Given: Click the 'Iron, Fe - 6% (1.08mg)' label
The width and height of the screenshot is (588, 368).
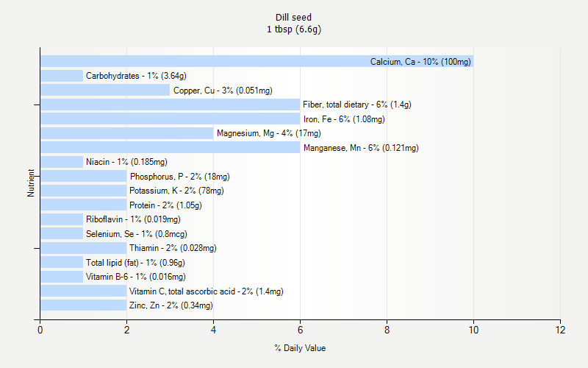Looking at the screenshot, I should pyautogui.click(x=344, y=119).
